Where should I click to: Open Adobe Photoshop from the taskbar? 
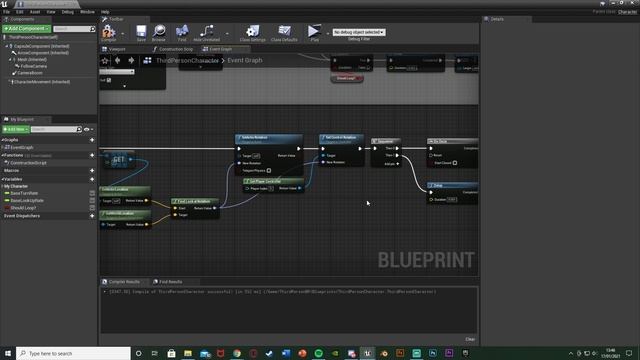tap(433, 353)
